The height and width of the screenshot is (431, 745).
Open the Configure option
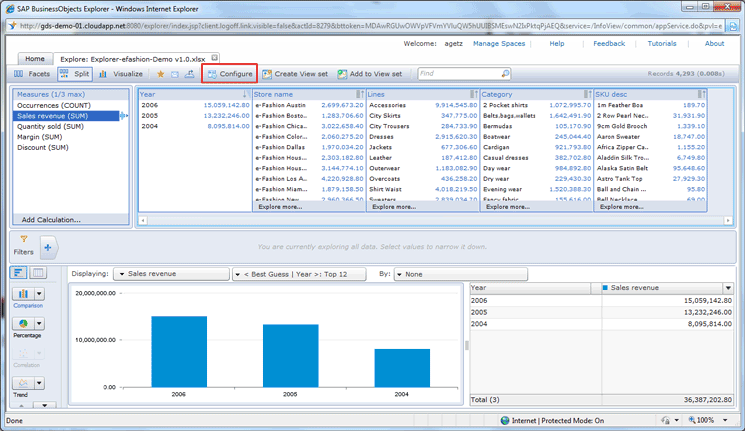pos(229,74)
